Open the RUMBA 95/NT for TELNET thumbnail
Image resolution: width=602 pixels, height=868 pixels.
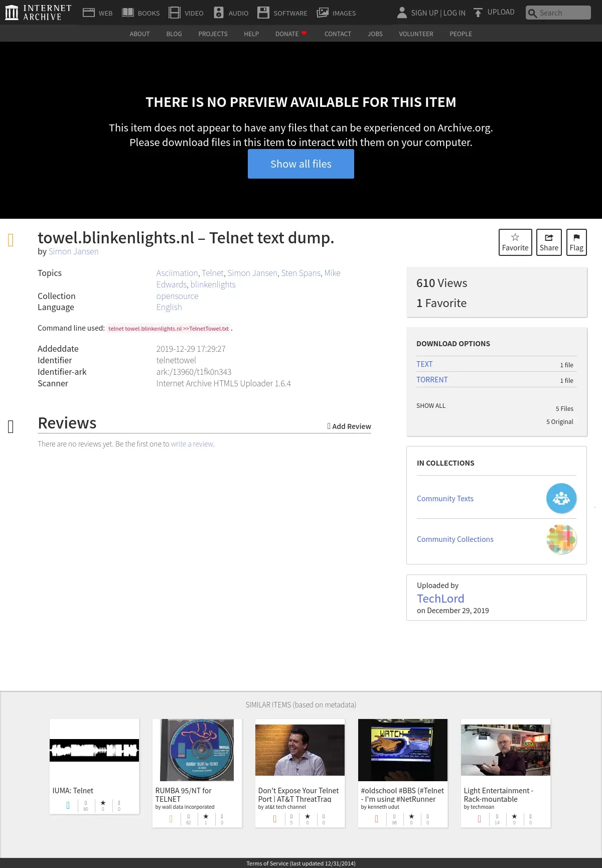point(197,750)
